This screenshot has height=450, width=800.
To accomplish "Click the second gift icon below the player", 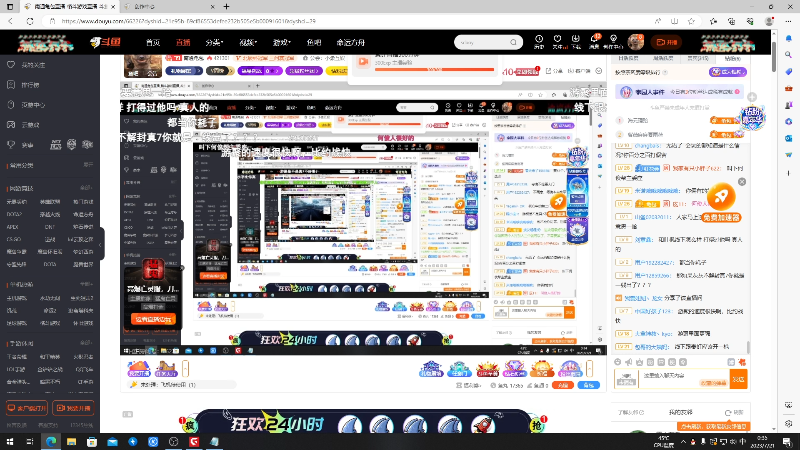I will point(166,368).
